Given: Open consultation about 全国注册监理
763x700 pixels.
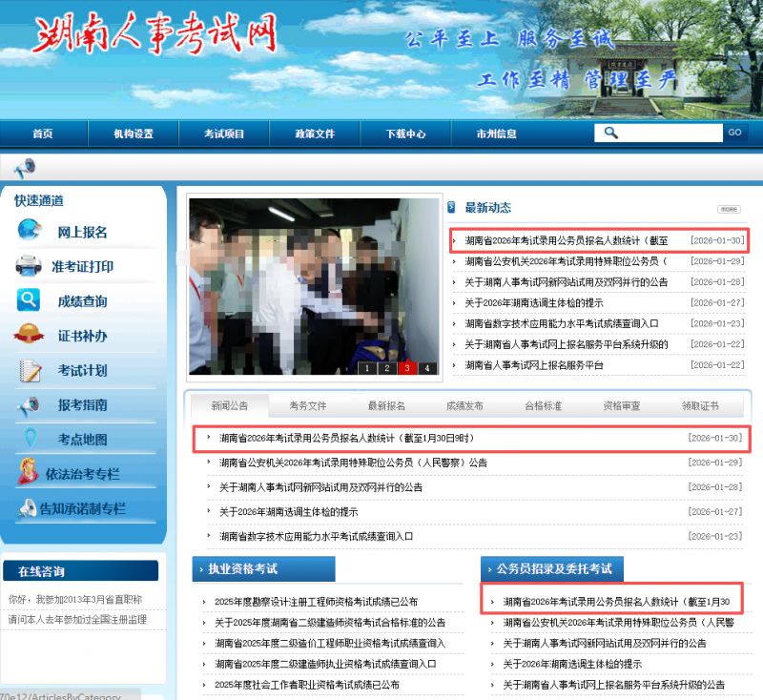Looking at the screenshot, I should pyautogui.click(x=77, y=620).
